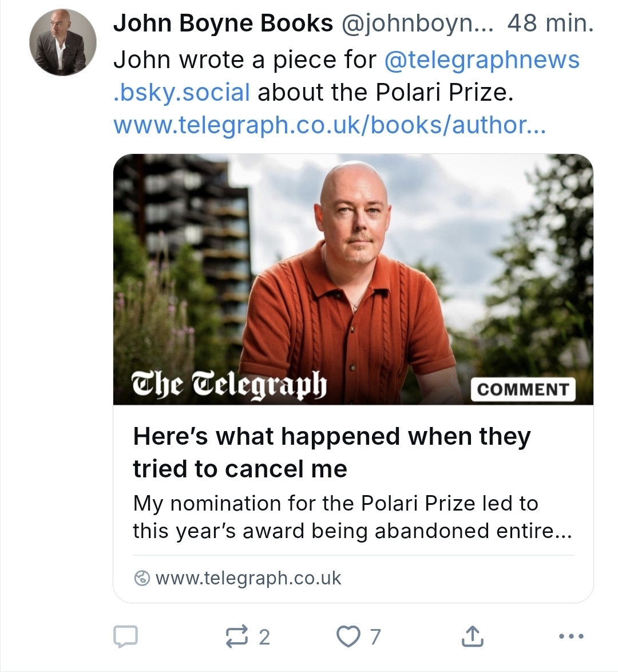The height and width of the screenshot is (672, 618).
Task: Click the John Boyne Books display name
Action: (x=223, y=24)
